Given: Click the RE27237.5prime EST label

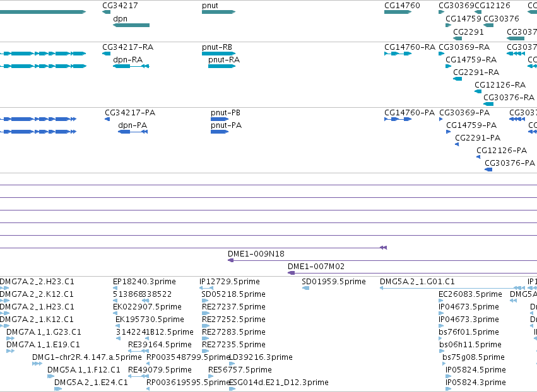Looking at the screenshot, I should (233, 307).
